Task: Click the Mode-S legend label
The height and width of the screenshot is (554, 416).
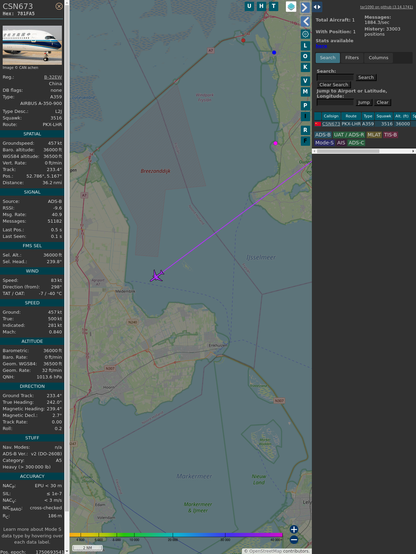Action: point(324,143)
